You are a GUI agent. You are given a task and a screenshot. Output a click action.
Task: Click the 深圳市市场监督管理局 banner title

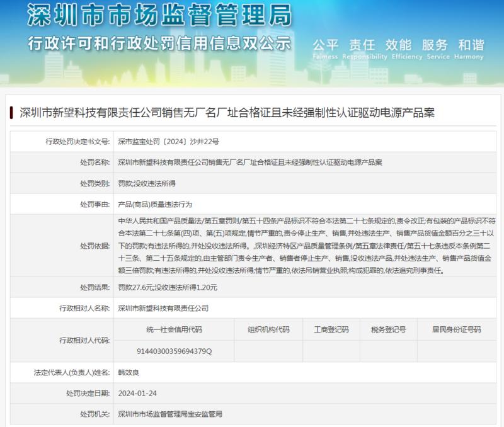pos(159,15)
